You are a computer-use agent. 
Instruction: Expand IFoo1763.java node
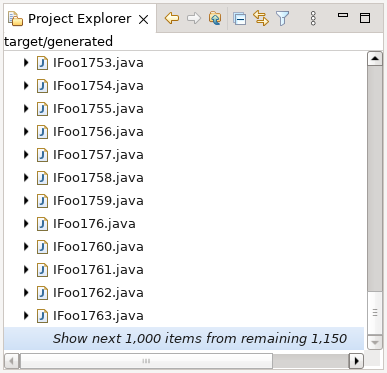pyautogui.click(x=26, y=316)
